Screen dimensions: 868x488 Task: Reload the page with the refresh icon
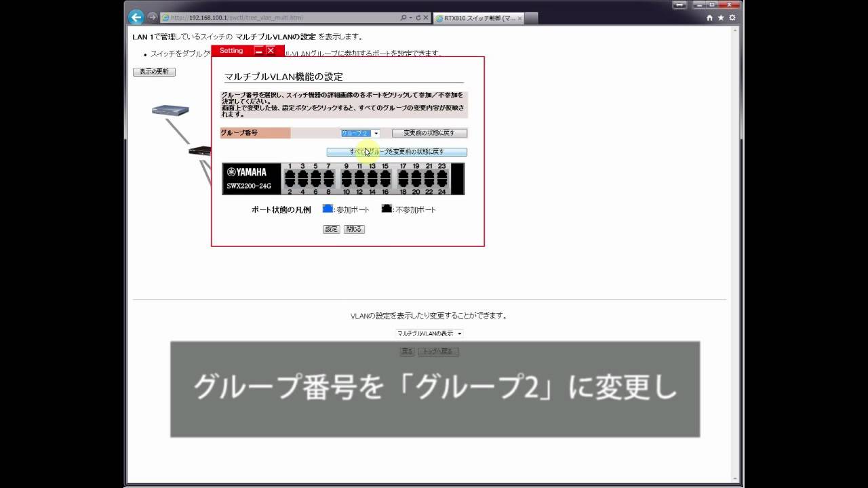tap(418, 18)
